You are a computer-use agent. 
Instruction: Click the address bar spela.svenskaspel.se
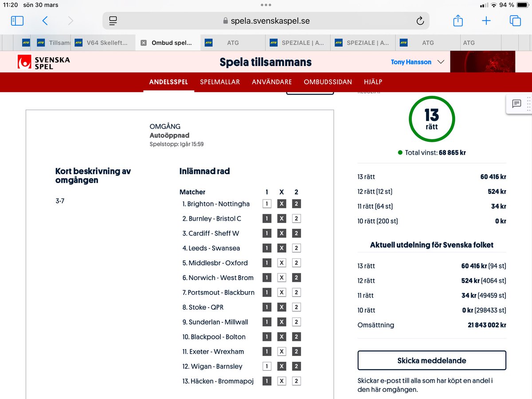coord(266,21)
